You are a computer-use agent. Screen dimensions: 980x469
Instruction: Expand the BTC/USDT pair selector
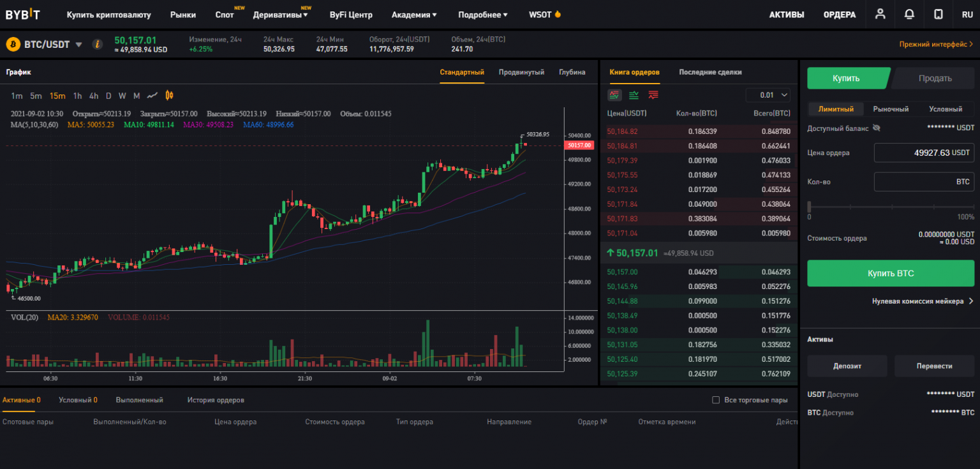[x=79, y=45]
